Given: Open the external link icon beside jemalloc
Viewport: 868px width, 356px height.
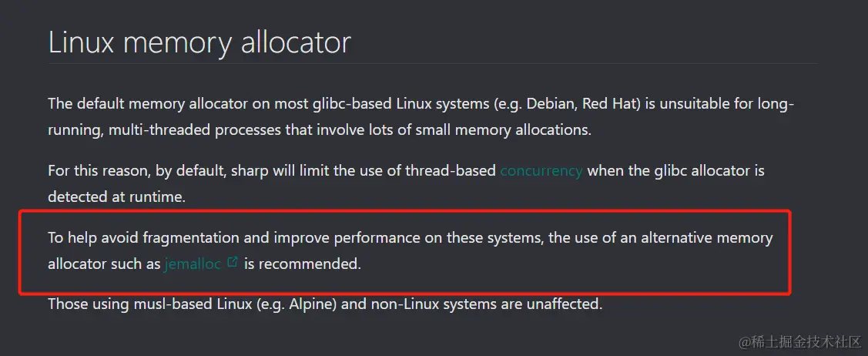Looking at the screenshot, I should pyautogui.click(x=233, y=262).
